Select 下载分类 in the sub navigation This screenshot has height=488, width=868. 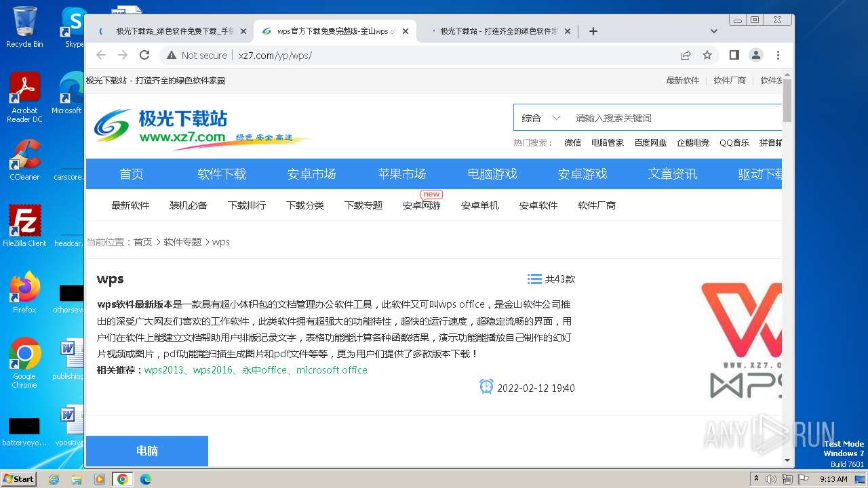click(x=305, y=205)
